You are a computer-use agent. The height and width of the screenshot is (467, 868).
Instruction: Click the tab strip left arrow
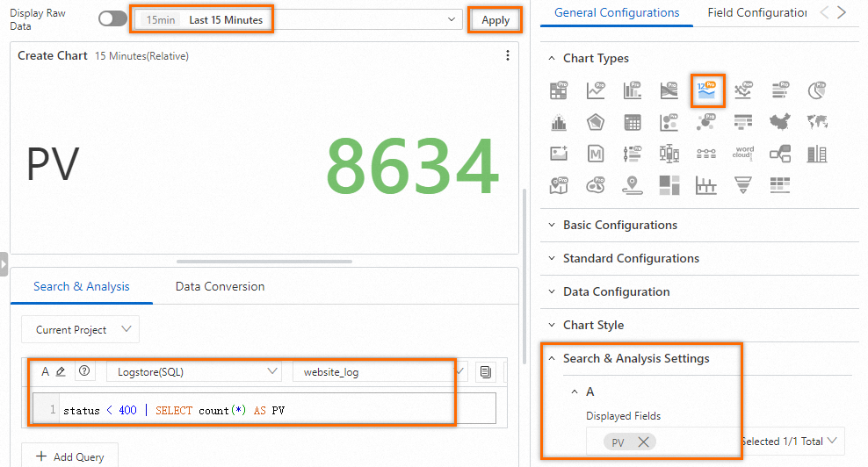click(824, 12)
